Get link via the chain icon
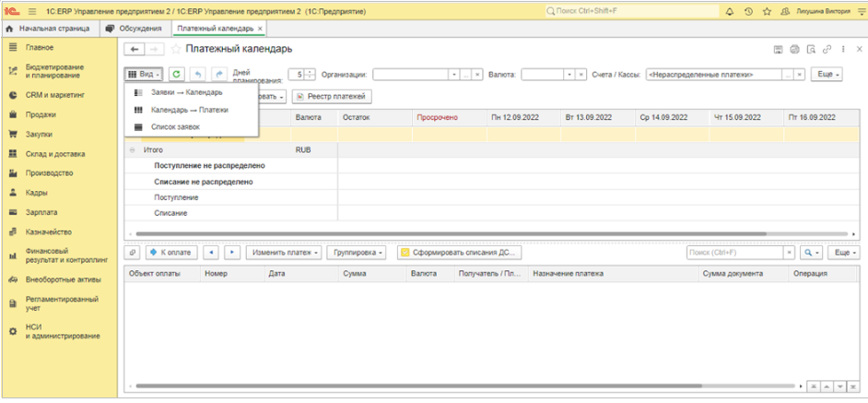 (827, 49)
